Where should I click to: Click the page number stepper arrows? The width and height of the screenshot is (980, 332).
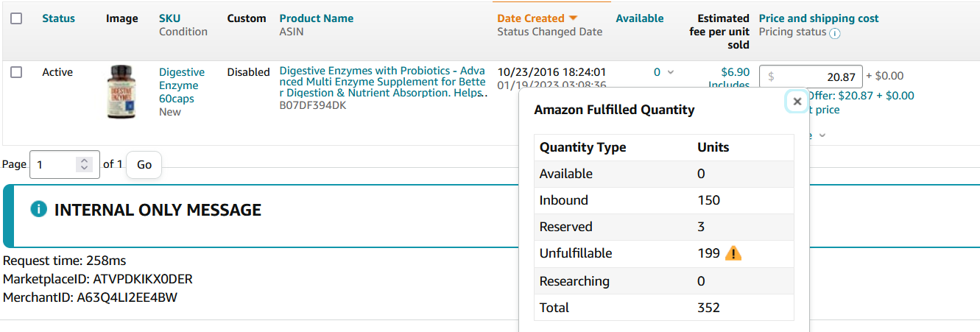pos(85,165)
